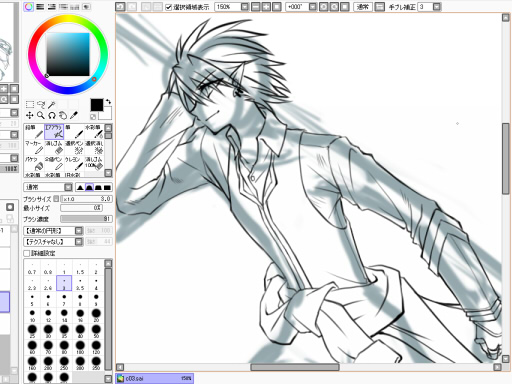Click the canvas vertical scrollbar thumb
This screenshot has width=512, height=384.
505,158
